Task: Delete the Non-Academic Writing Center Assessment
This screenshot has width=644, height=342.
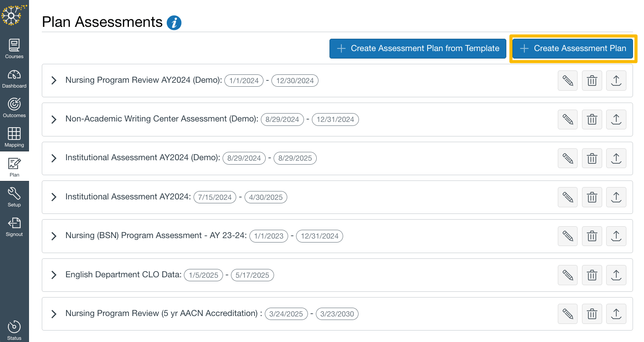Action: pos(592,119)
